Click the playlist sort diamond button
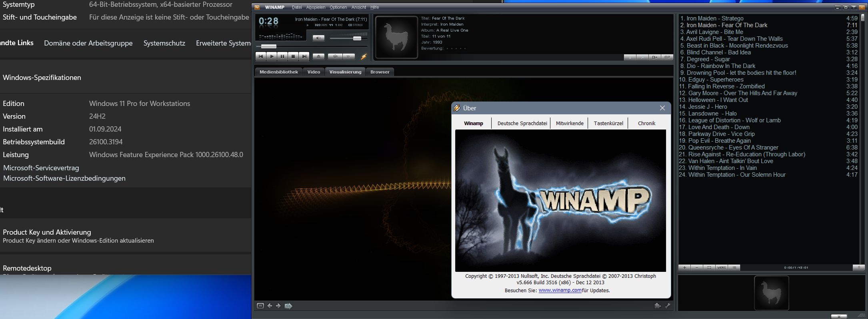868x319 pixels. click(x=859, y=267)
